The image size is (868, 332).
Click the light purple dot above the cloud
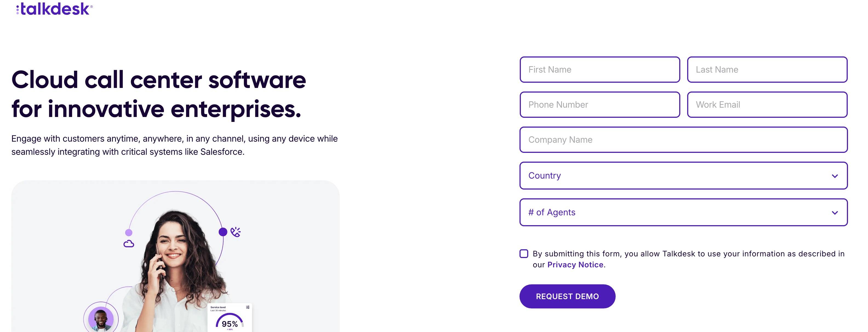pyautogui.click(x=129, y=232)
